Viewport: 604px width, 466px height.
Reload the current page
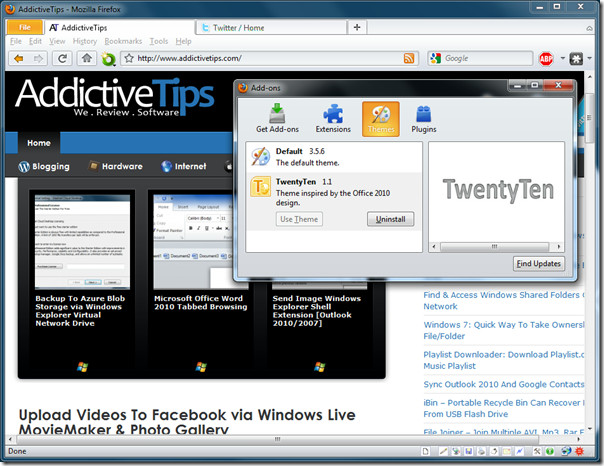pos(62,59)
